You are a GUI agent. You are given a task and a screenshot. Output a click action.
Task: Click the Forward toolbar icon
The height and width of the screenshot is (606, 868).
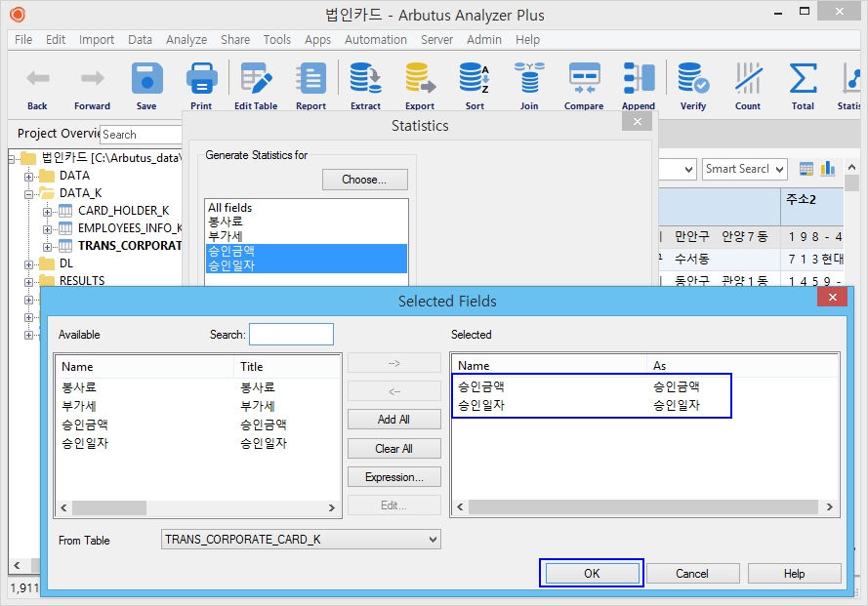point(92,79)
